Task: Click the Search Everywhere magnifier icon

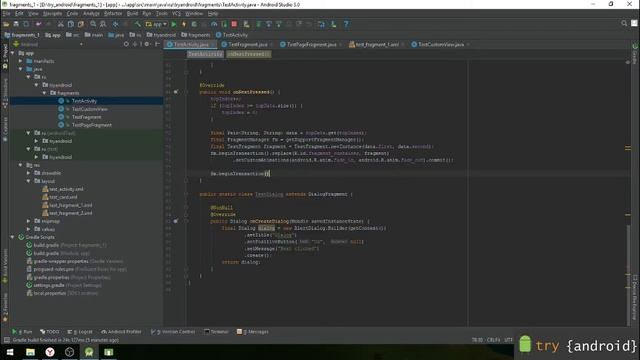Action: coord(624,24)
